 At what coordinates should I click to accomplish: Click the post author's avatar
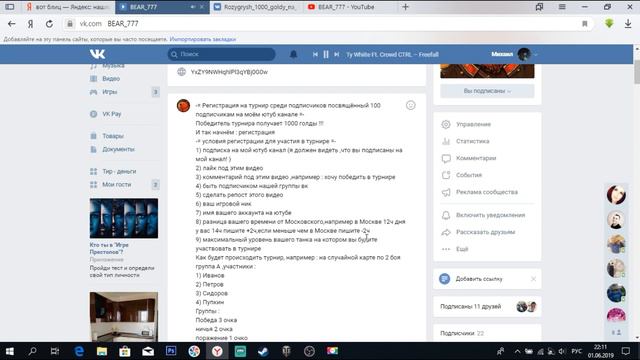click(183, 106)
